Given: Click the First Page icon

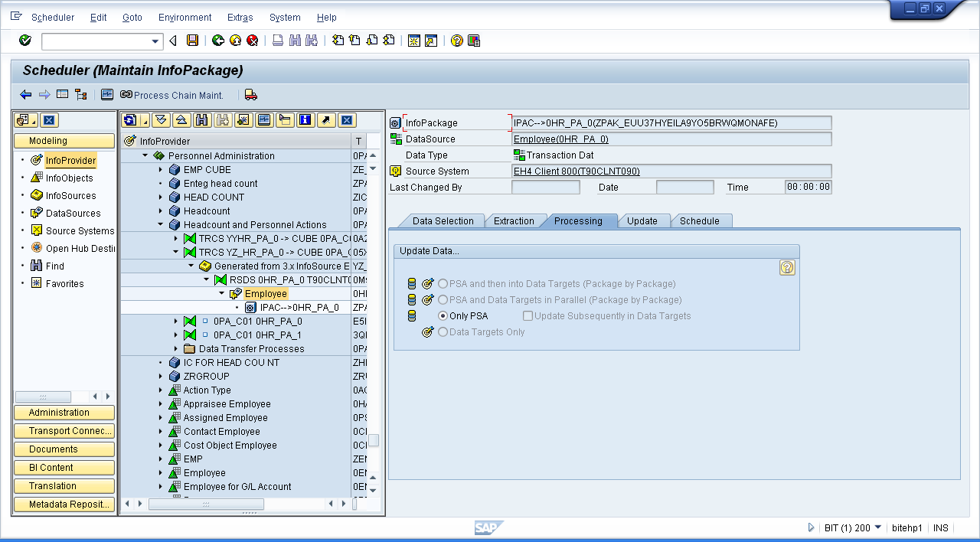Looking at the screenshot, I should (338, 41).
